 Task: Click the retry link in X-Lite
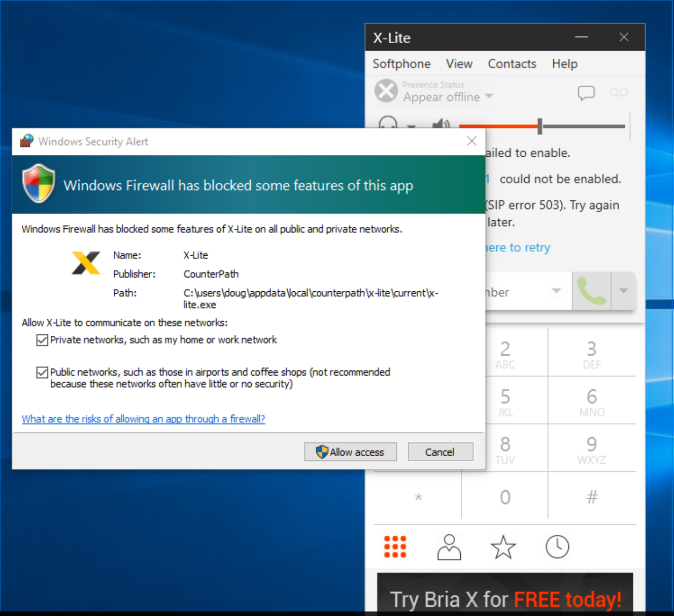coord(518,247)
